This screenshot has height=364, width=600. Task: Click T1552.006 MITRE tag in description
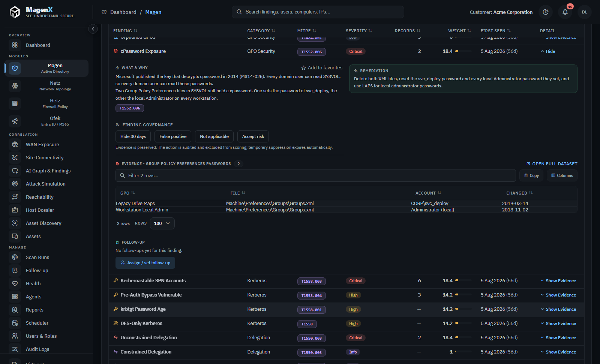130,108
